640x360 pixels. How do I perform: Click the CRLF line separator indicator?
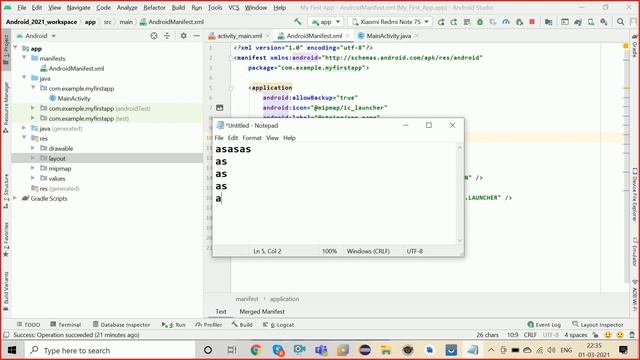tap(530, 335)
